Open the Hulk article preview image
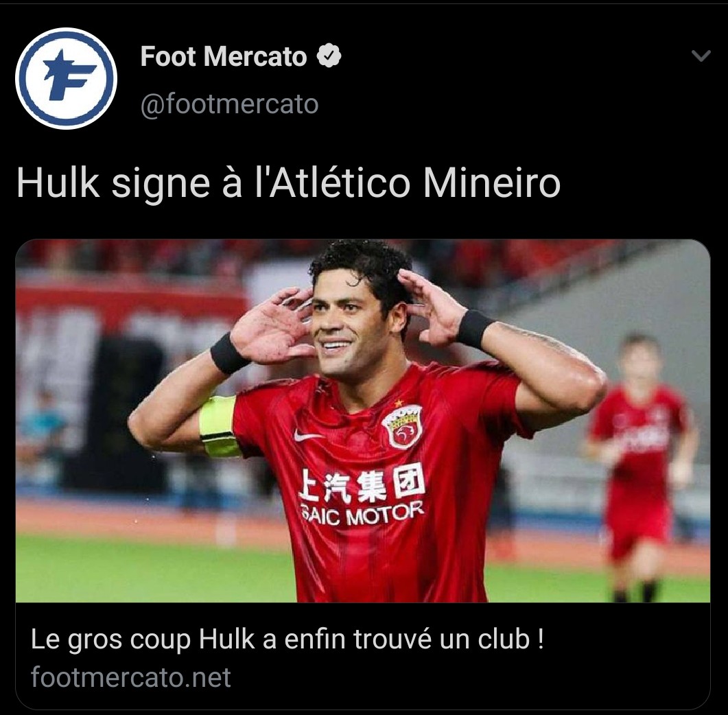The width and height of the screenshot is (728, 715). (362, 421)
